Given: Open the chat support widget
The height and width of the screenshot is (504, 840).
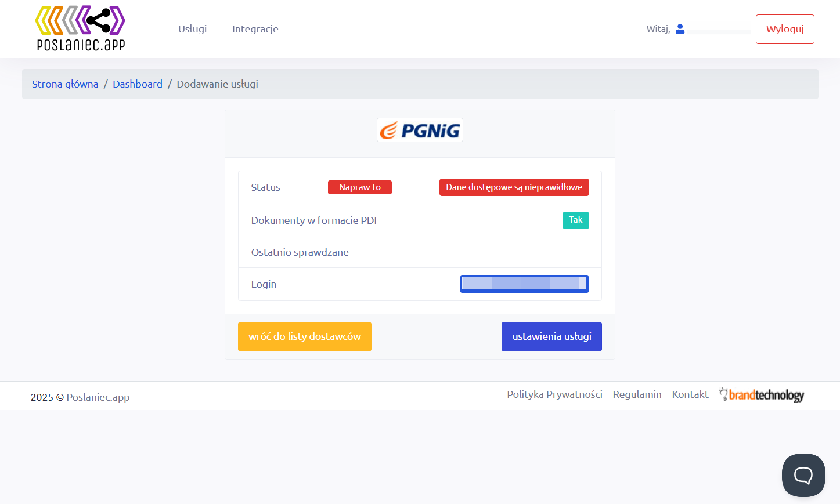Looking at the screenshot, I should pos(803,475).
